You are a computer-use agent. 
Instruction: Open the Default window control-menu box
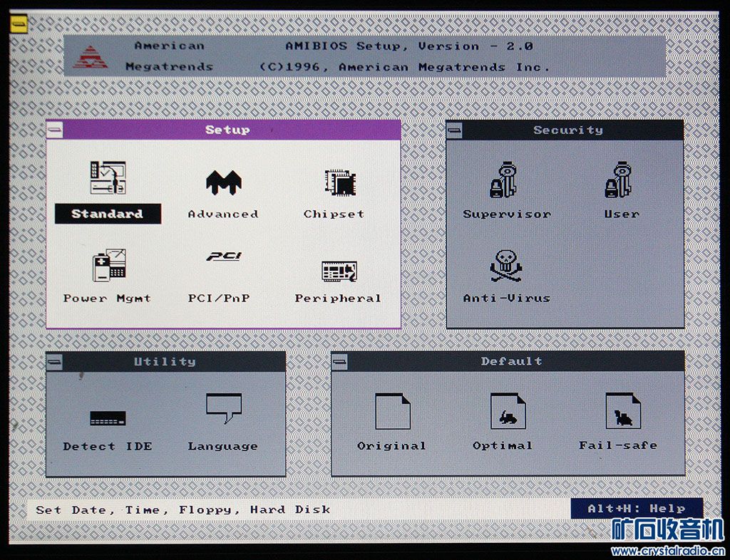[x=340, y=361]
